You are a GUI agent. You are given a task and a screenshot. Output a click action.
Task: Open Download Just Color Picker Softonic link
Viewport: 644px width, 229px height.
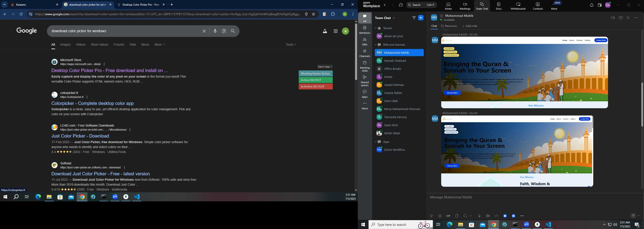tap(100, 174)
